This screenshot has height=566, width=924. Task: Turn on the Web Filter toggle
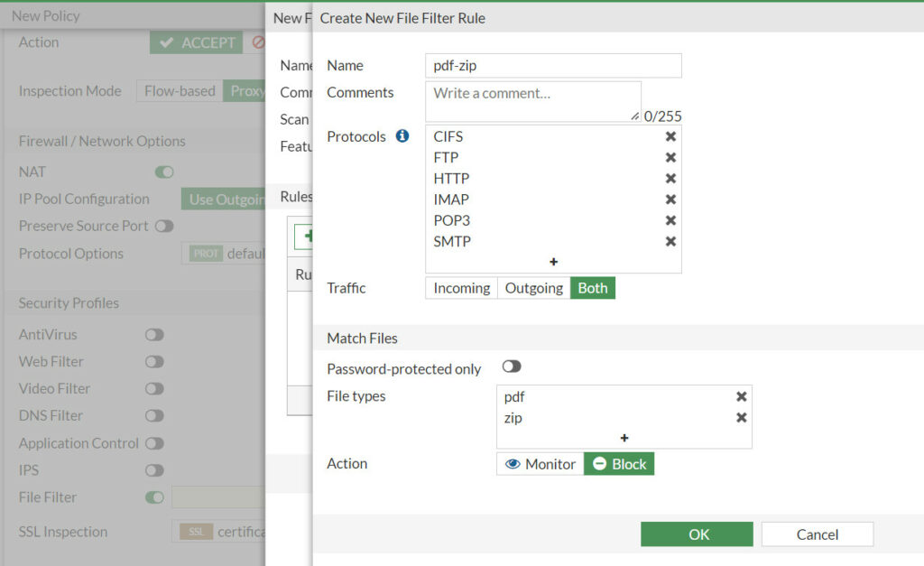coord(153,361)
